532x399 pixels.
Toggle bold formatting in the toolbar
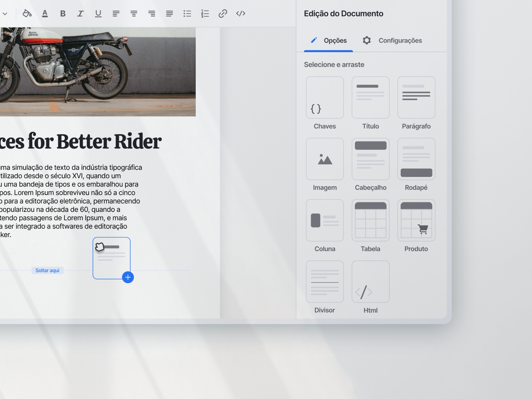pos(63,13)
